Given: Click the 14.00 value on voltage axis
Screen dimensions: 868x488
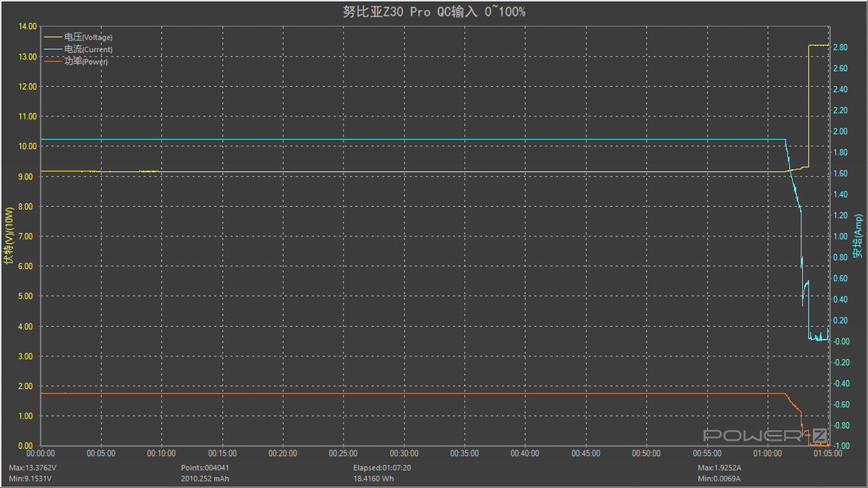Looking at the screenshot, I should pyautogui.click(x=27, y=27).
